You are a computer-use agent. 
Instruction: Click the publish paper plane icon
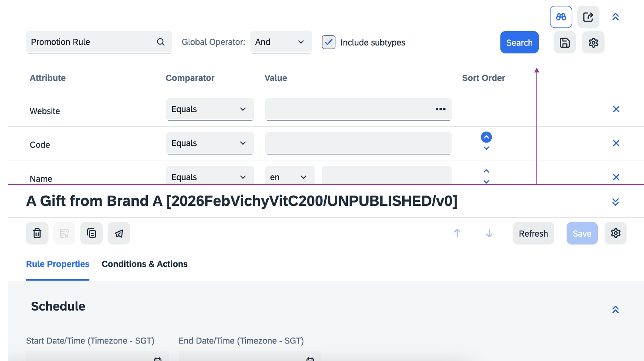tap(119, 233)
